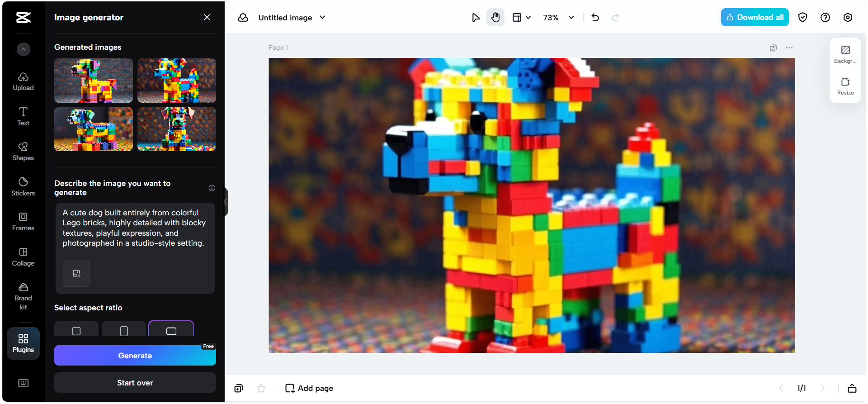Click the CapCut logo icon

click(23, 18)
